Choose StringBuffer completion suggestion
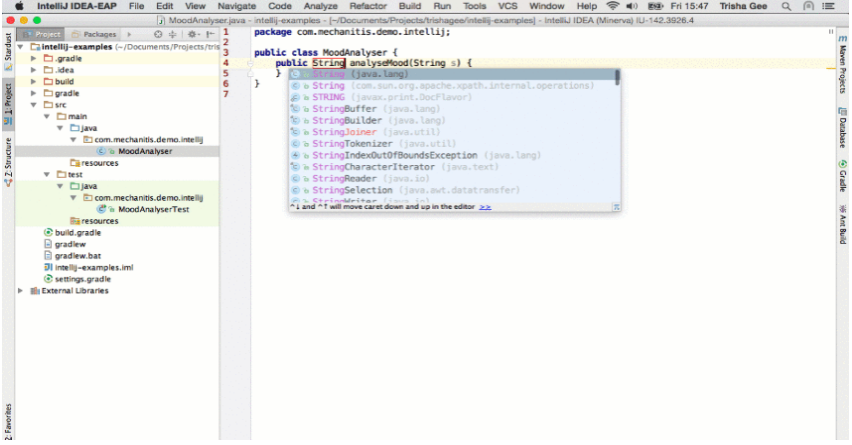 click(x=453, y=109)
